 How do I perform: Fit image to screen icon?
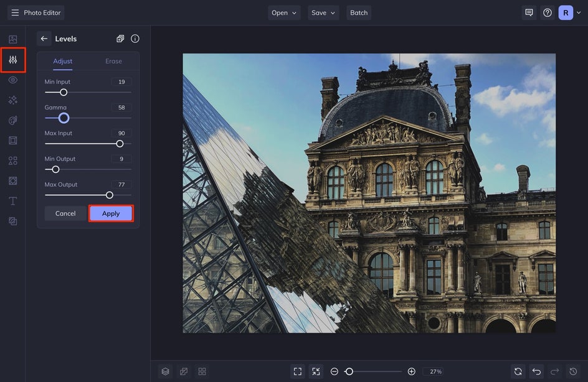(298, 371)
